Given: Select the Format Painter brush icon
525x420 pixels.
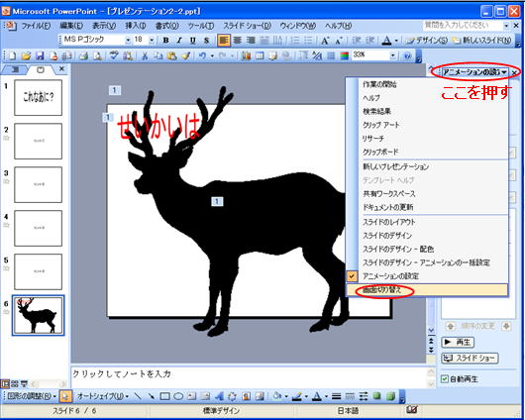Looking at the screenshot, I should click(186, 55).
